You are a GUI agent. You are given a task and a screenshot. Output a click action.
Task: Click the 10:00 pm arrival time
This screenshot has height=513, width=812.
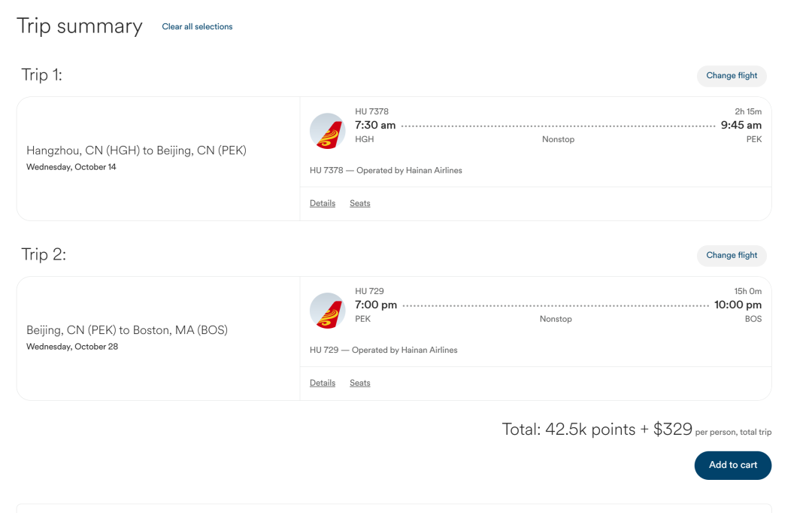tap(738, 305)
